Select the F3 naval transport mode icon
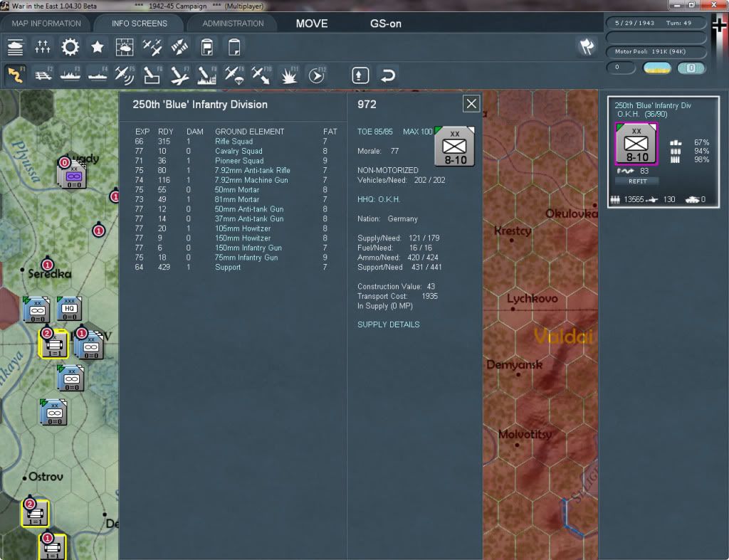This screenshot has width=729, height=560. click(x=70, y=75)
